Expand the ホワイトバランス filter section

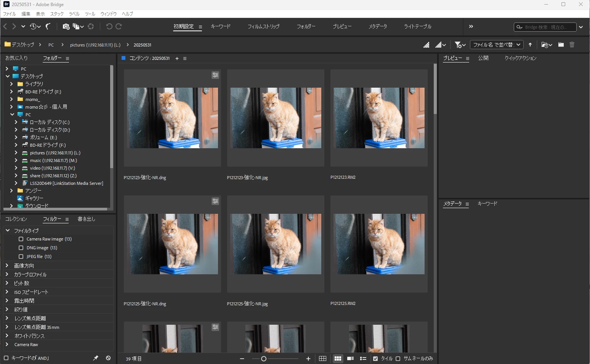click(7, 336)
